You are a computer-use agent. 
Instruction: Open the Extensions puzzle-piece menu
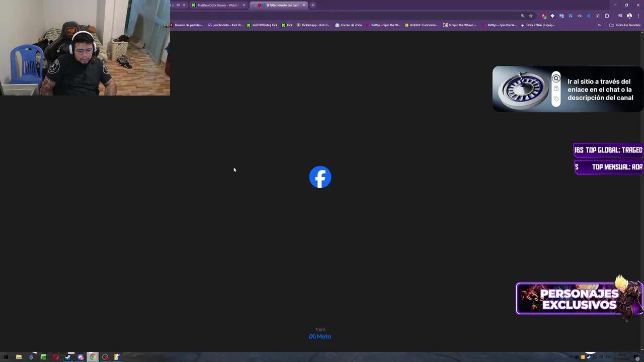[x=607, y=16]
